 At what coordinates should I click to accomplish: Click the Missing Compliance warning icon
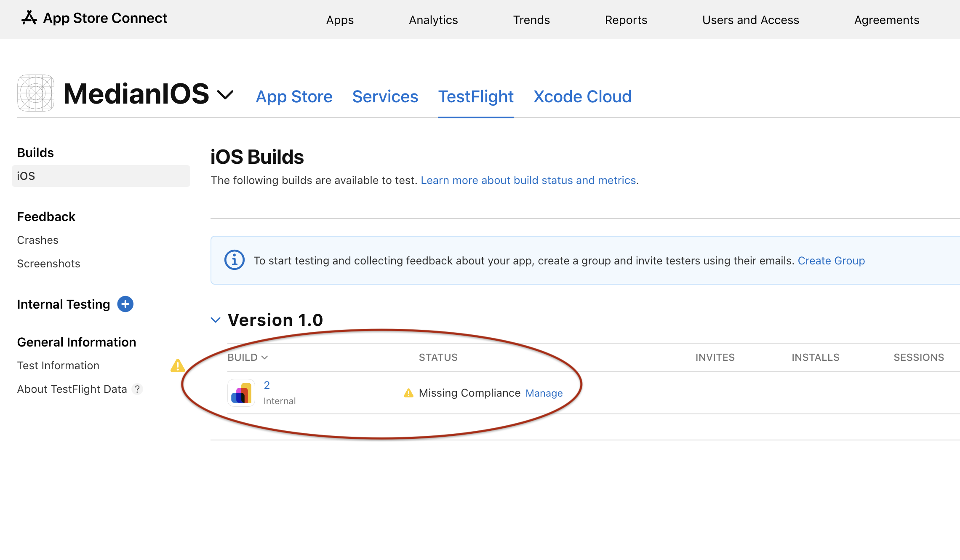[408, 393]
